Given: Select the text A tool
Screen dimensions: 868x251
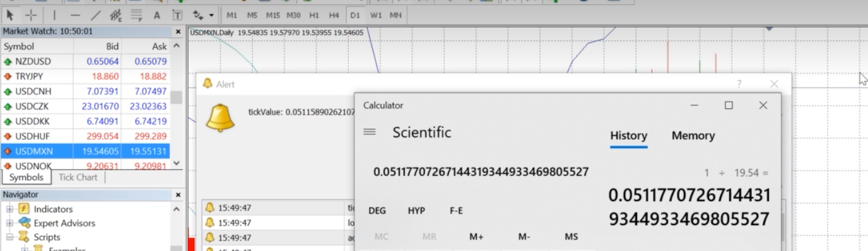Looking at the screenshot, I should coord(157,15).
